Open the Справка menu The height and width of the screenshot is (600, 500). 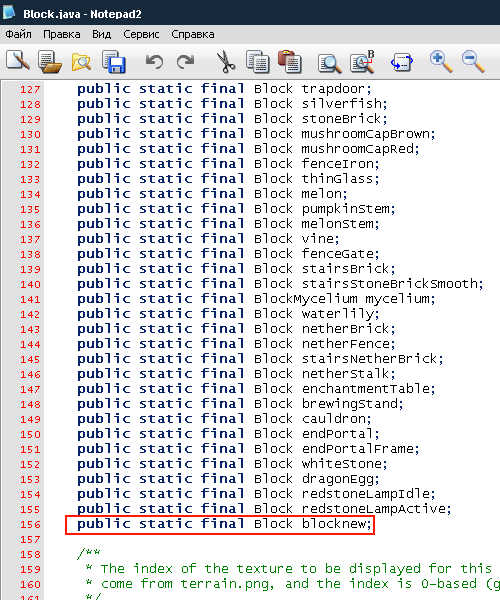192,34
